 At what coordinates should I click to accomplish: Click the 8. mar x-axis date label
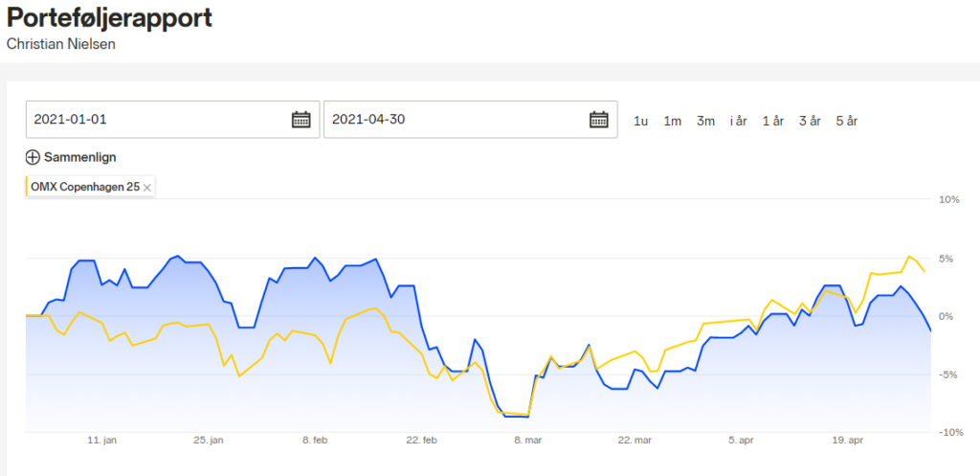click(528, 441)
